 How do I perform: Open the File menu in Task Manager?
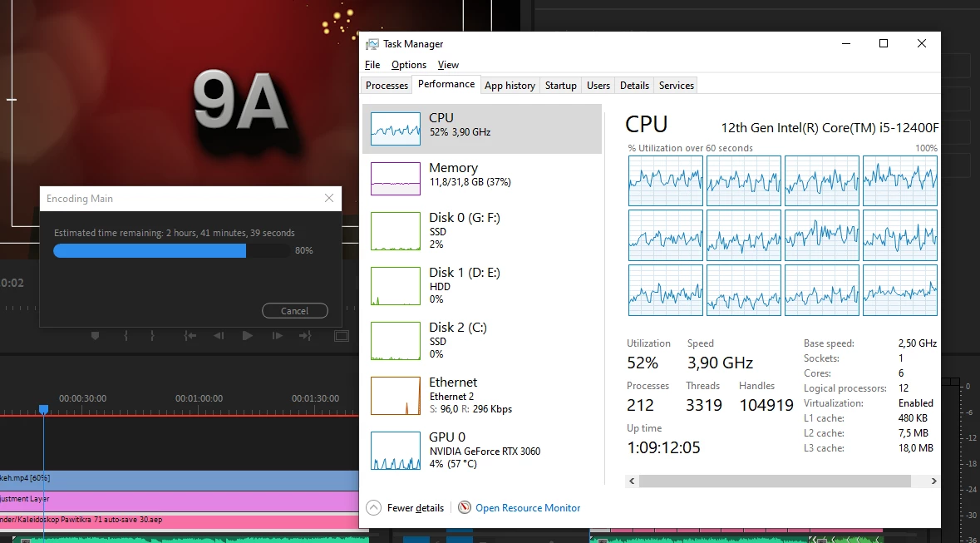372,64
